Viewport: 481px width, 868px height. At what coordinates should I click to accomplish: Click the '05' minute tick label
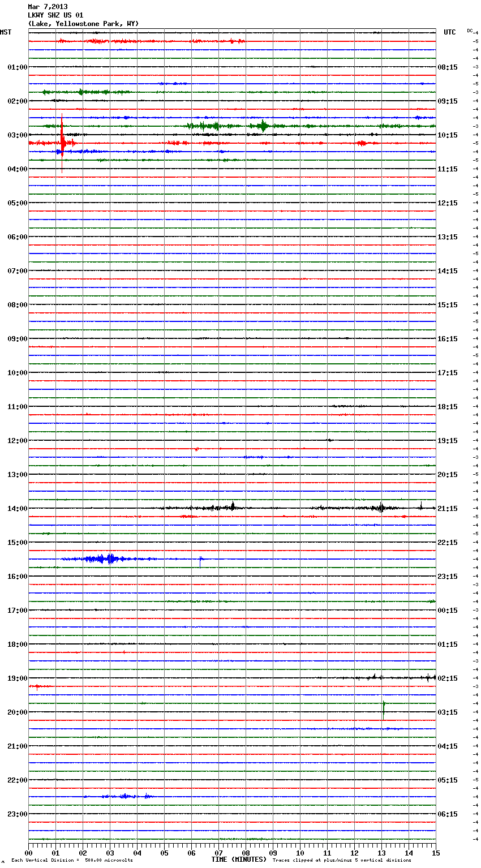click(x=164, y=853)
